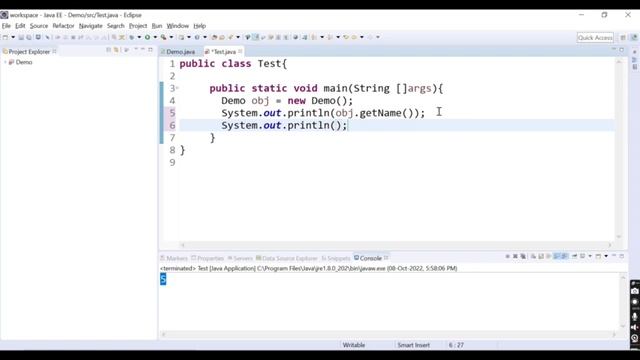640x360 pixels.
Task: Click the Clear Console icon
Action: tap(533, 256)
